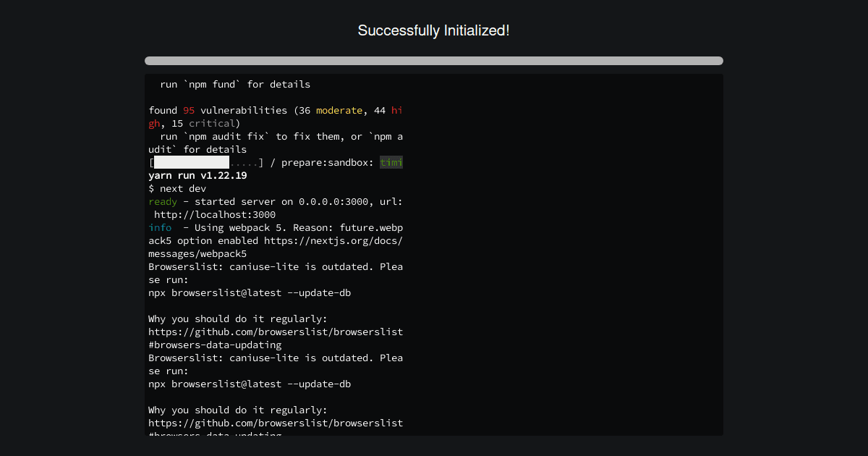This screenshot has width=868, height=456.
Task: Click the critical vulnerabilities label
Action: tap(212, 123)
